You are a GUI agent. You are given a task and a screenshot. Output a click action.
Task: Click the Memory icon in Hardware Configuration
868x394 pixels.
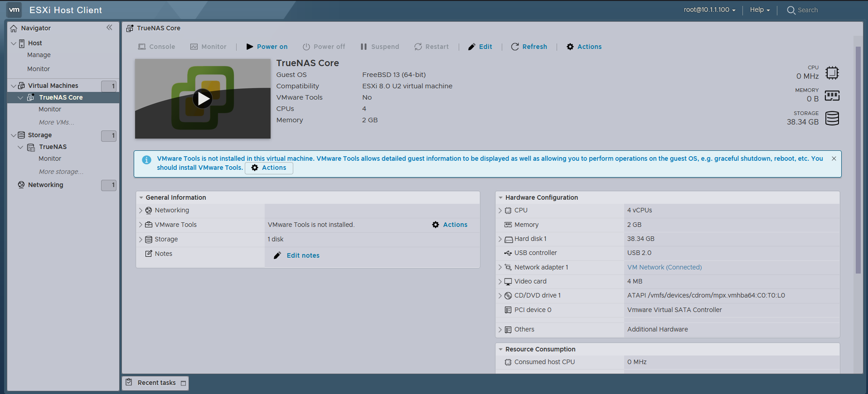508,225
